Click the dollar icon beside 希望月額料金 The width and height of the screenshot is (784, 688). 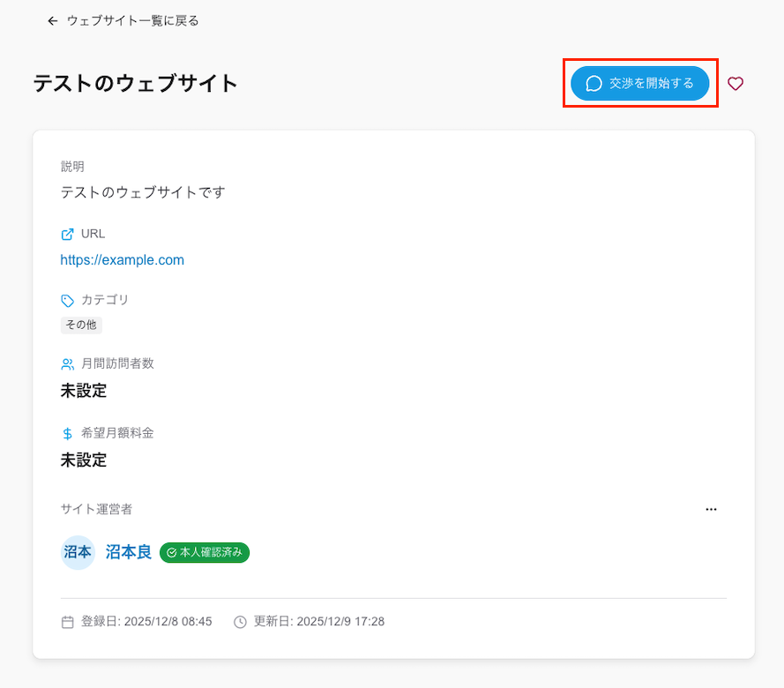(67, 434)
